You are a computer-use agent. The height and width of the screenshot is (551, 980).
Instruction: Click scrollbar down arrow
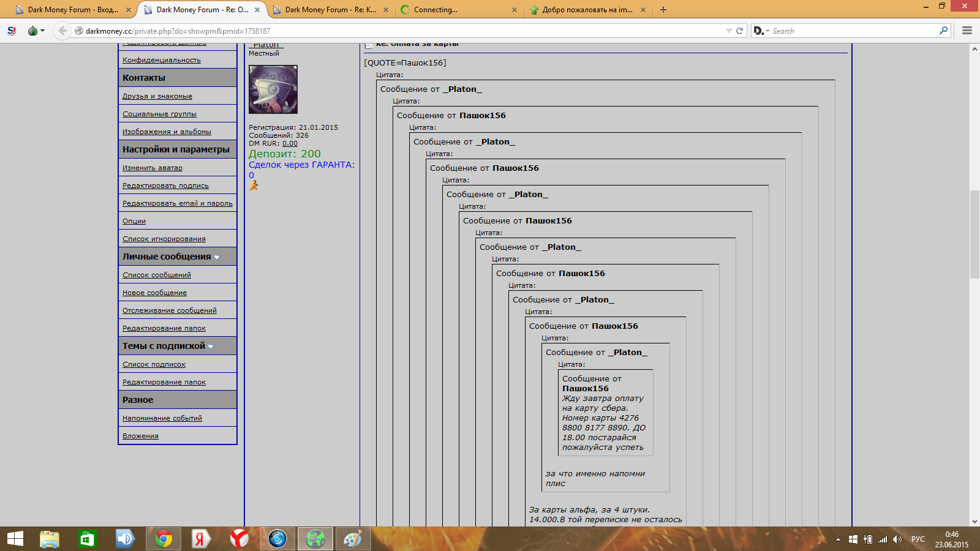pos(974,522)
